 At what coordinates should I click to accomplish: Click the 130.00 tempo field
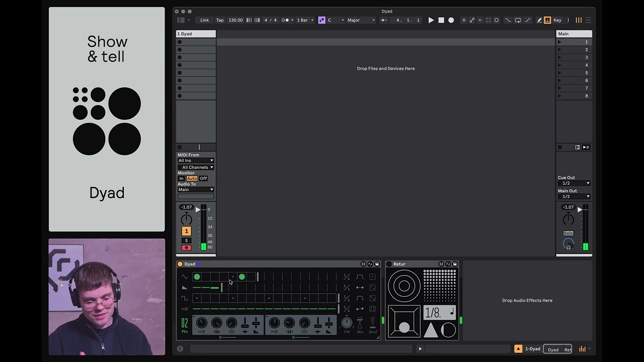[235, 20]
